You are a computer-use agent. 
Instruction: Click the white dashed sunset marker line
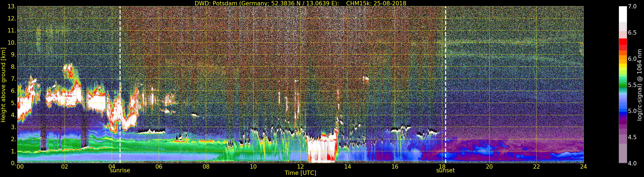445,85
